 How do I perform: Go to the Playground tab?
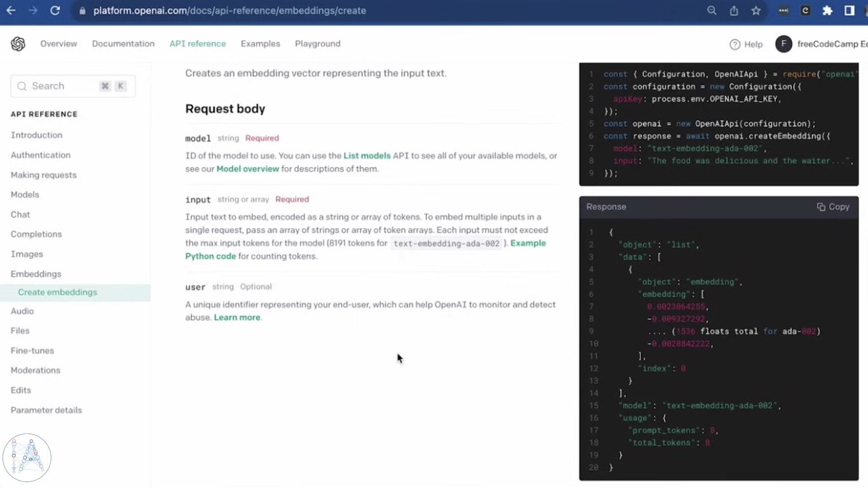point(318,44)
